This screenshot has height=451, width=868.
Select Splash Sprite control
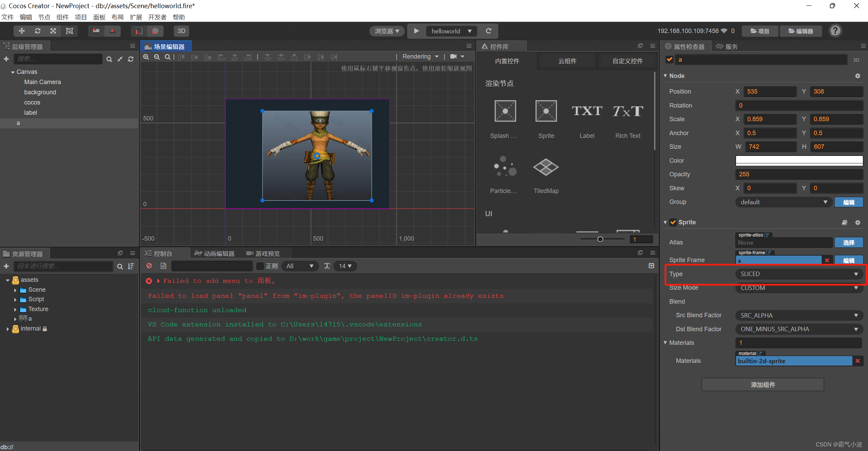click(x=505, y=119)
